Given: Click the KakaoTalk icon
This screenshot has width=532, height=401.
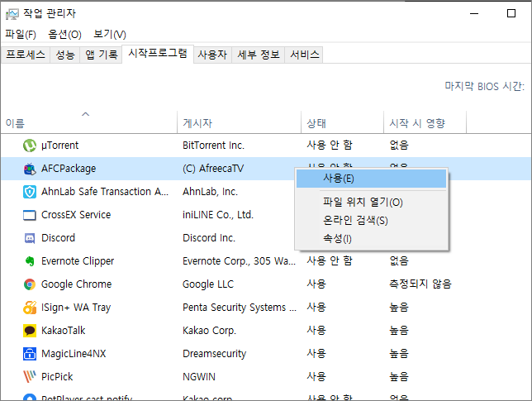Looking at the screenshot, I should pyautogui.click(x=30, y=331).
